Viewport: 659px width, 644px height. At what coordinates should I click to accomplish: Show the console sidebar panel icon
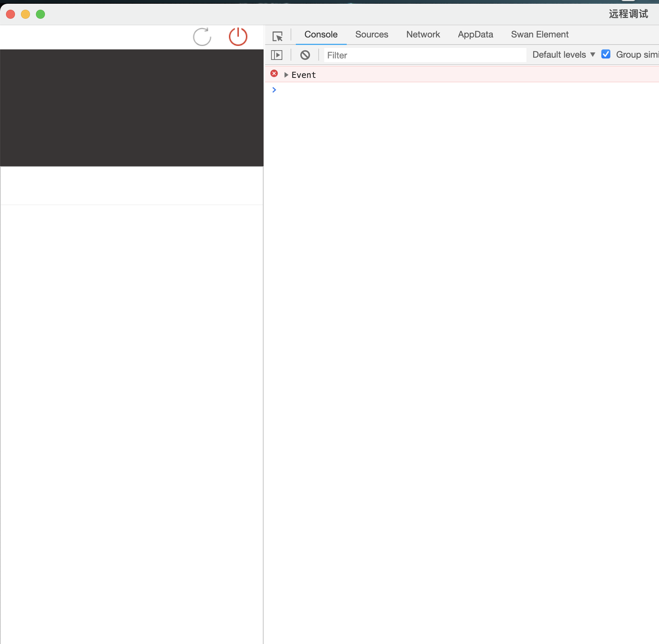pos(277,55)
